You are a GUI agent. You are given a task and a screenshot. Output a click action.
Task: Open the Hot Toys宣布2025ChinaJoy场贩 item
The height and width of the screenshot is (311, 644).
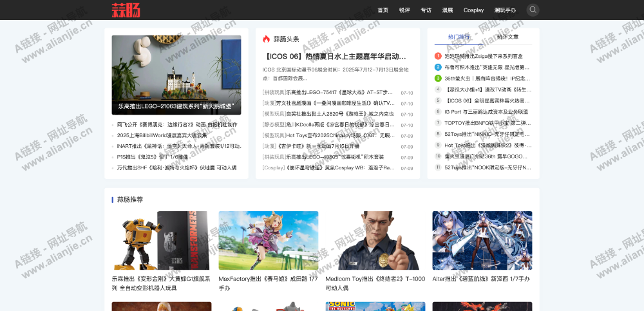340,135
